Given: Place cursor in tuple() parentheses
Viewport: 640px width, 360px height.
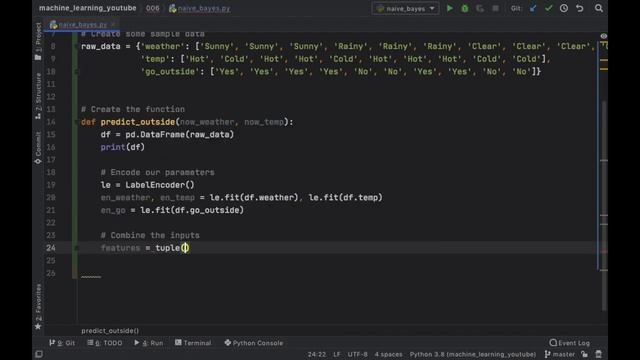Looking at the screenshot, I should [185, 248].
